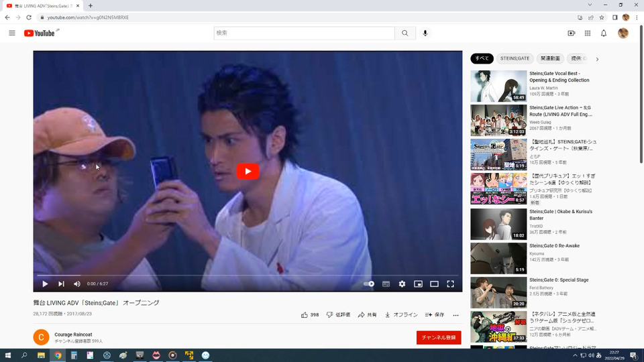Open Chrome side panel icon
Screen dimensions: 644x362
615,17
